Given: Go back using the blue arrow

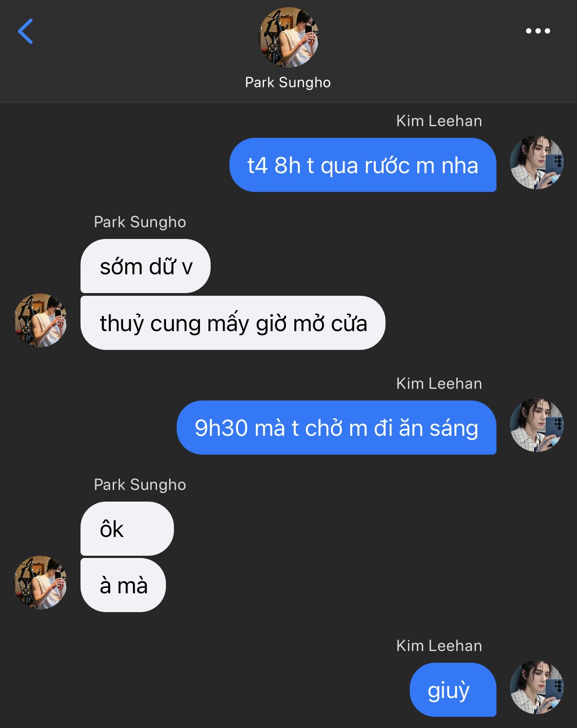Looking at the screenshot, I should pyautogui.click(x=25, y=31).
